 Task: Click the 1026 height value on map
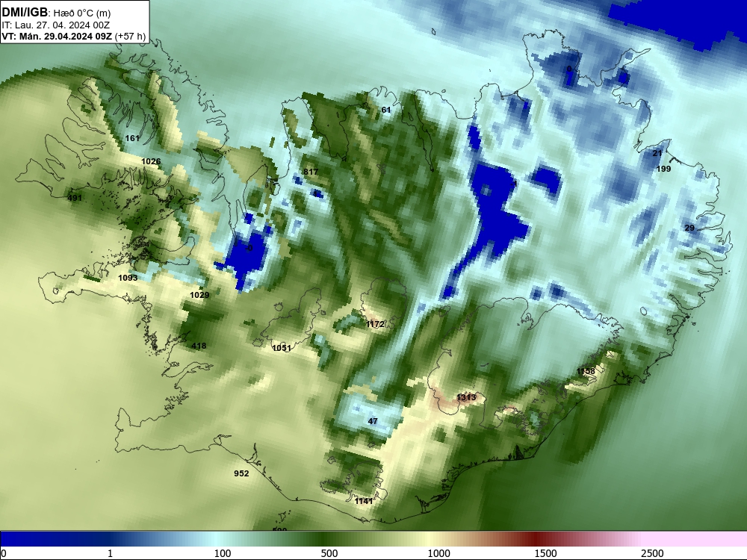[x=151, y=161]
